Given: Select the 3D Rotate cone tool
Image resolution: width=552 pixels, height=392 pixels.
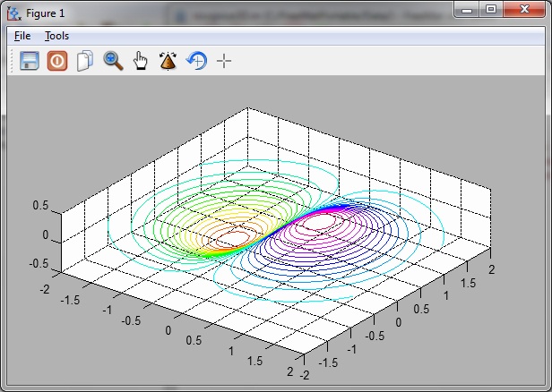Looking at the screenshot, I should click(x=168, y=61).
